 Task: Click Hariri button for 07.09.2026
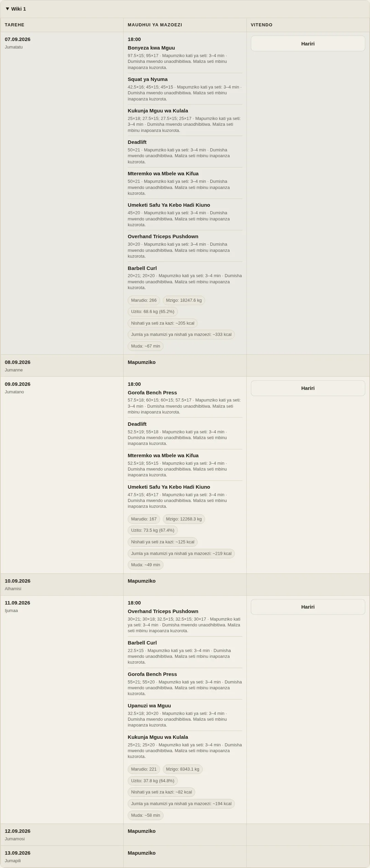tap(308, 43)
